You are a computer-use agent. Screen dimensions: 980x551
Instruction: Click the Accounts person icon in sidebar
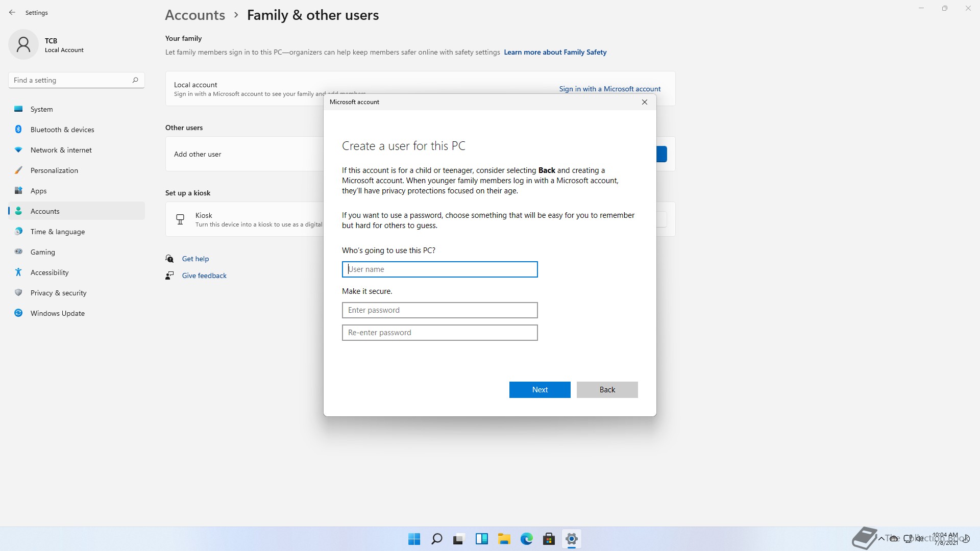click(18, 211)
